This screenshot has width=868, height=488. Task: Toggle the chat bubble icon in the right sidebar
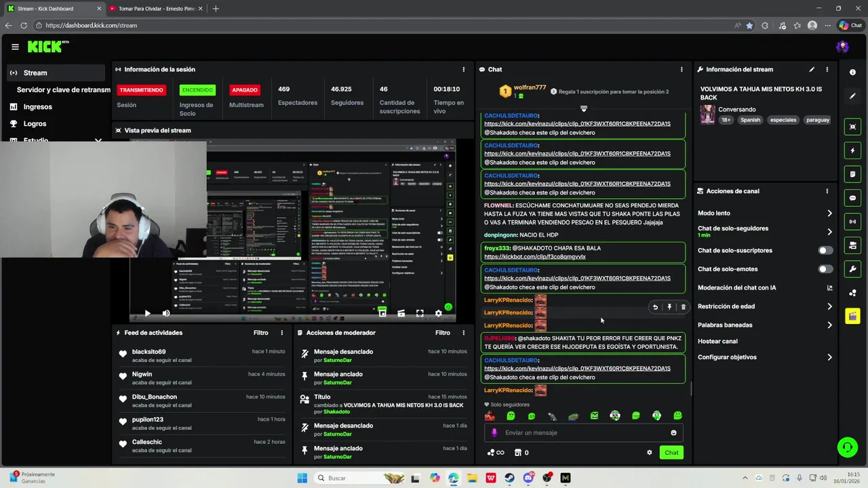(852, 198)
